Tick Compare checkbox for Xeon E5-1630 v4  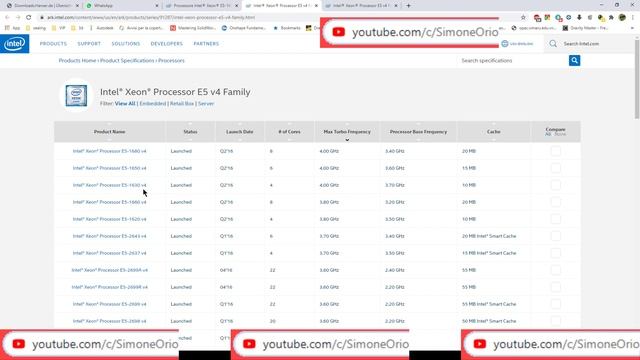(556, 185)
